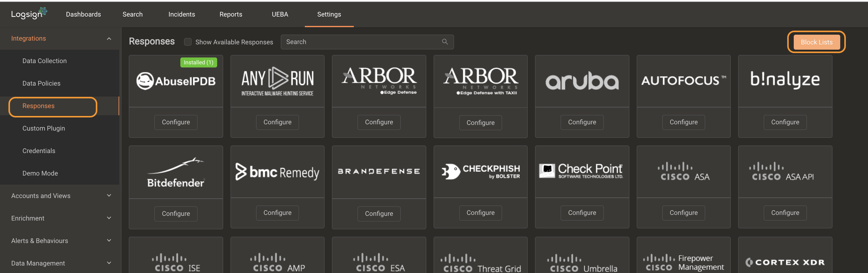
Task: Configure the Cisco ASA API response
Action: pyautogui.click(x=785, y=213)
